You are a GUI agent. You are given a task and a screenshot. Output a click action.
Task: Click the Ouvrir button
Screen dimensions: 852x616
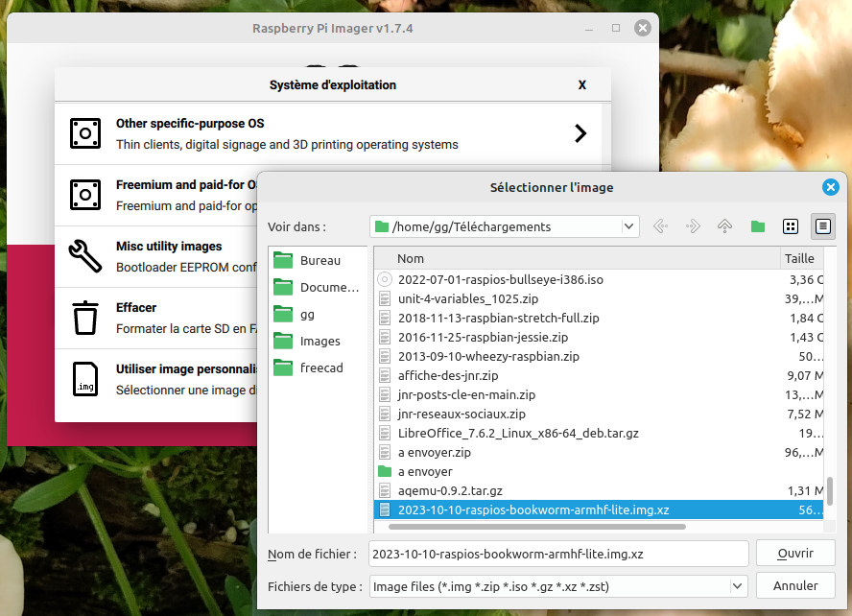coord(795,554)
